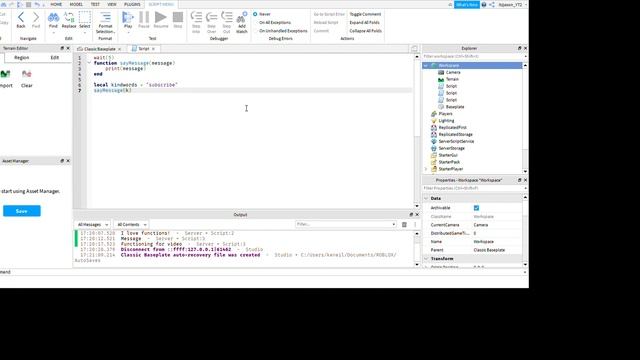Open the MODEL ribbon tab

[76, 4]
